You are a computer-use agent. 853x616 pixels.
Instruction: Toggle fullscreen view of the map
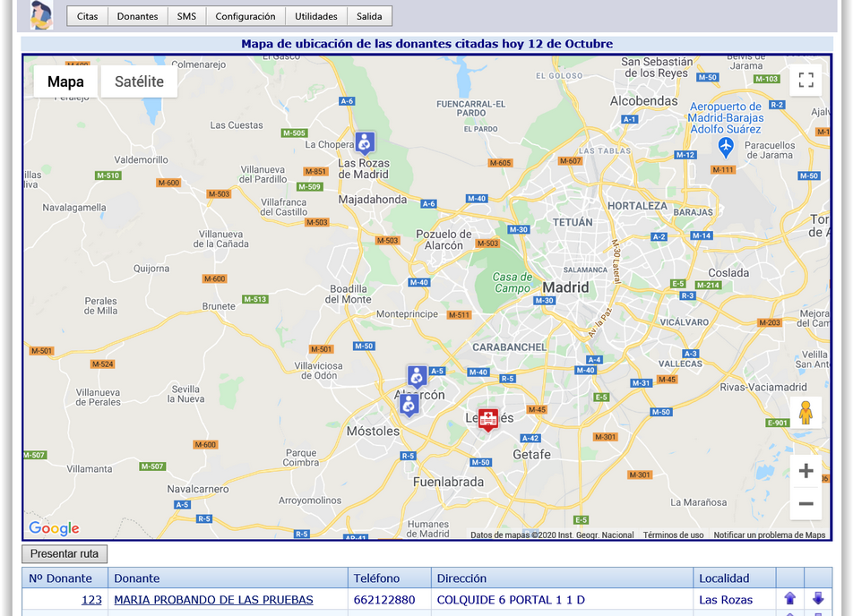coord(806,80)
